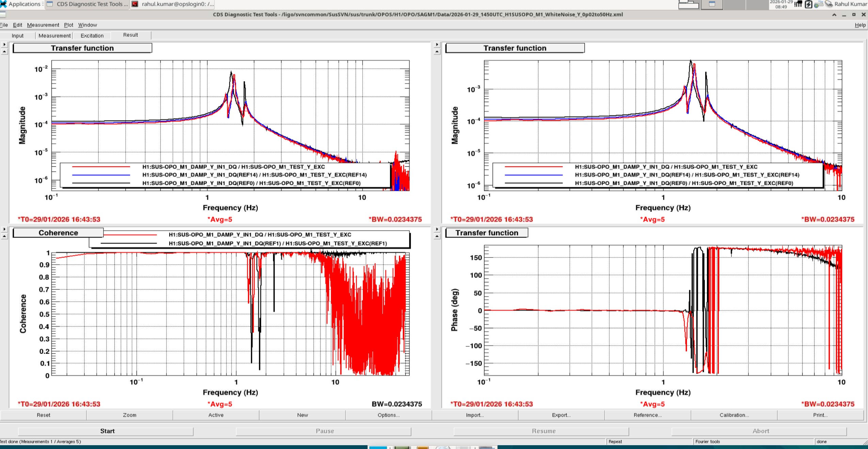Click the network keyboard globe tray icon

(x=818, y=4)
